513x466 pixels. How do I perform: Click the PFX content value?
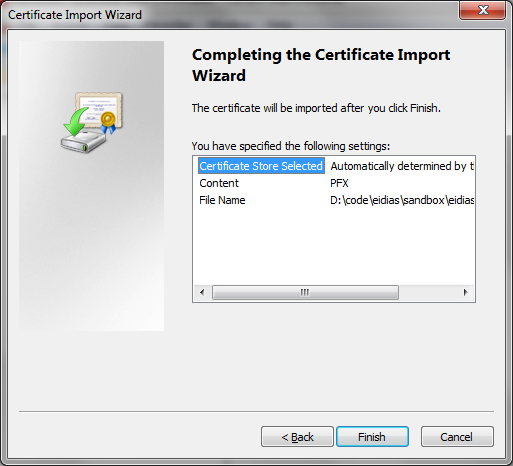(339, 183)
